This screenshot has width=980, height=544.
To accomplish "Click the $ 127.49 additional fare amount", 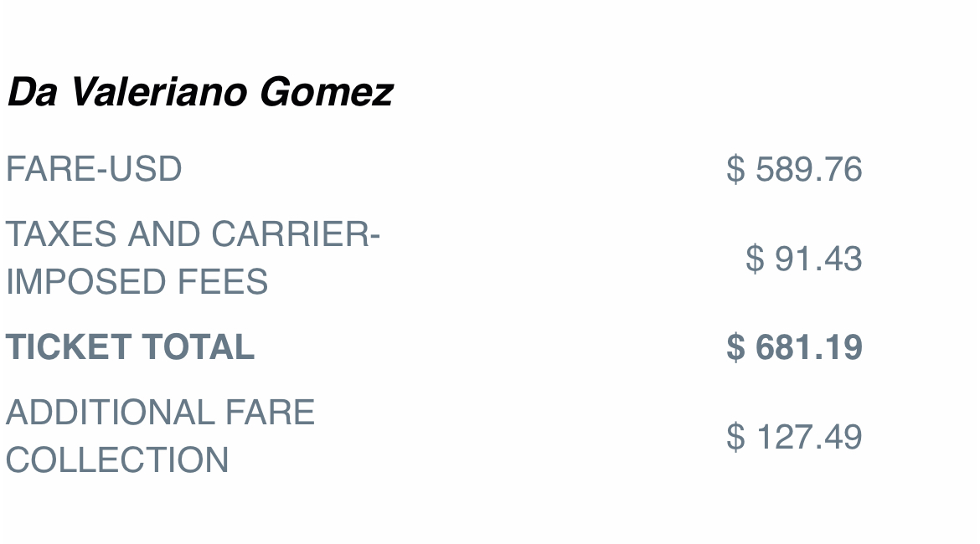I will coord(794,437).
